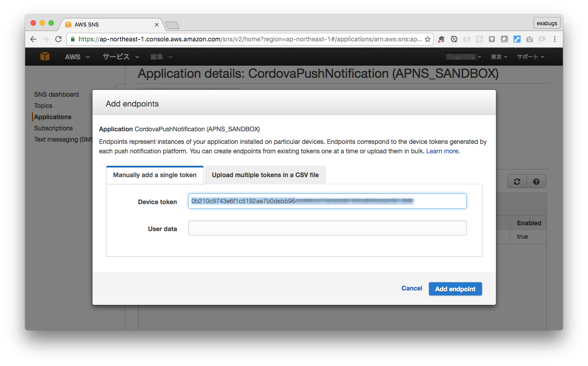Screen dimensions: 588x366
Task: Open the サポート (Support) dropdown
Action: (531, 57)
